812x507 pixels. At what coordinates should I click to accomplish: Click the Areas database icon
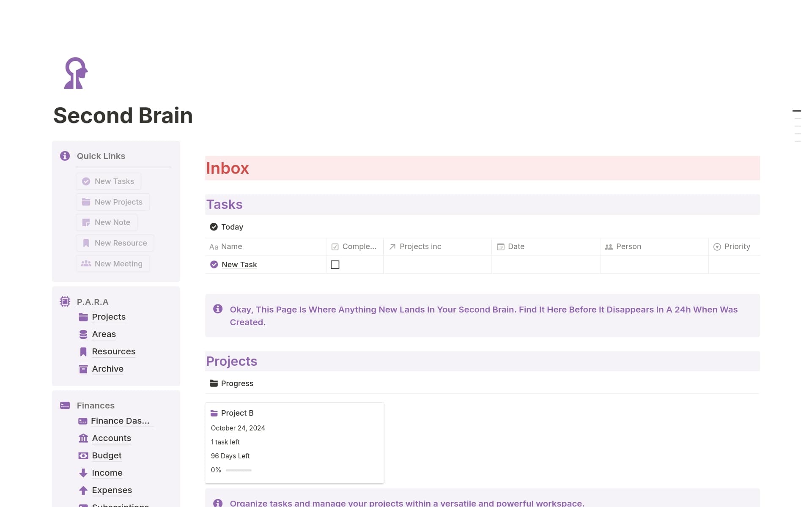click(x=83, y=334)
